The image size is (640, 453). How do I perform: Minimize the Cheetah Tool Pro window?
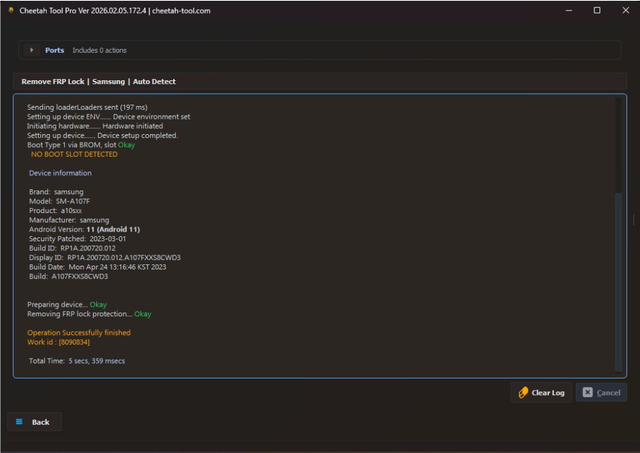(x=569, y=11)
